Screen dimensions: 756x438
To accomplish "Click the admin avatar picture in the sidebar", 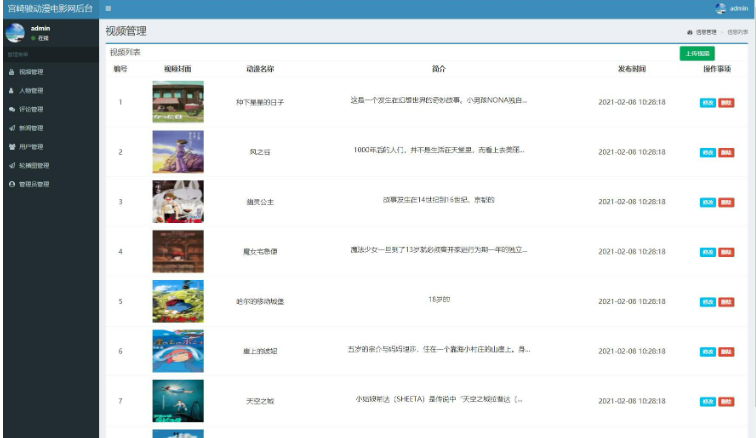I will click(x=15, y=33).
